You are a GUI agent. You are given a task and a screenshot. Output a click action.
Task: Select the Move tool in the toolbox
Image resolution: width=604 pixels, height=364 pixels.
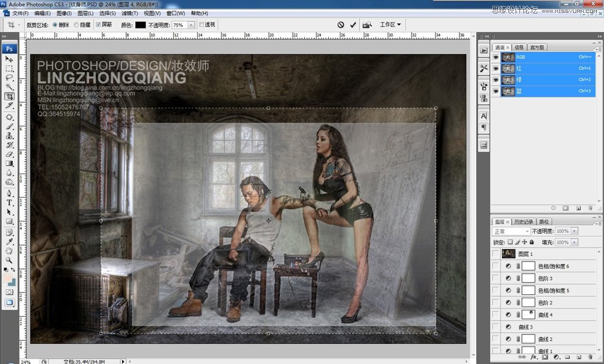point(10,59)
